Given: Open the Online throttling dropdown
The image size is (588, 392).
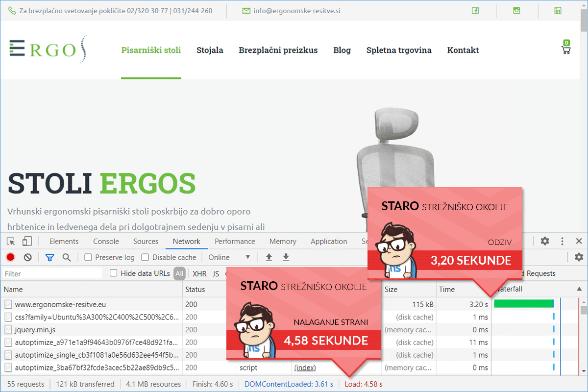Looking at the screenshot, I should pos(229,257).
